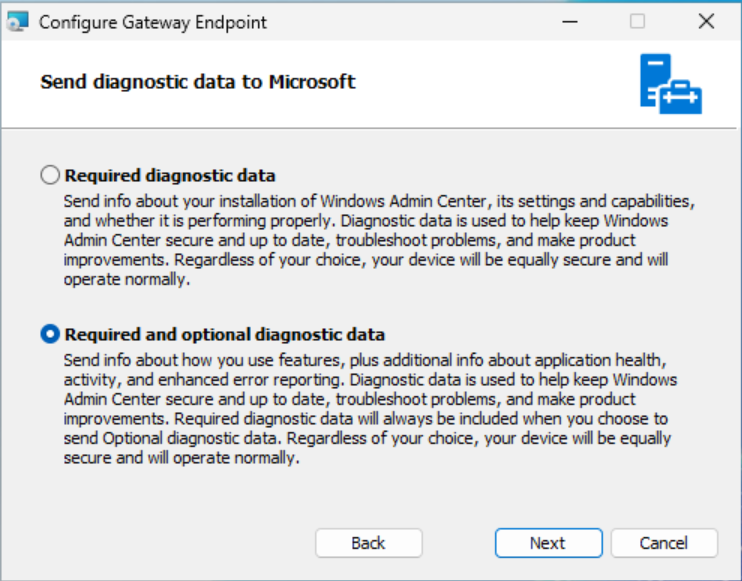Screen dimensions: 742x581
Task: Click the line 'secure and will operate normally.'
Action: [182, 458]
